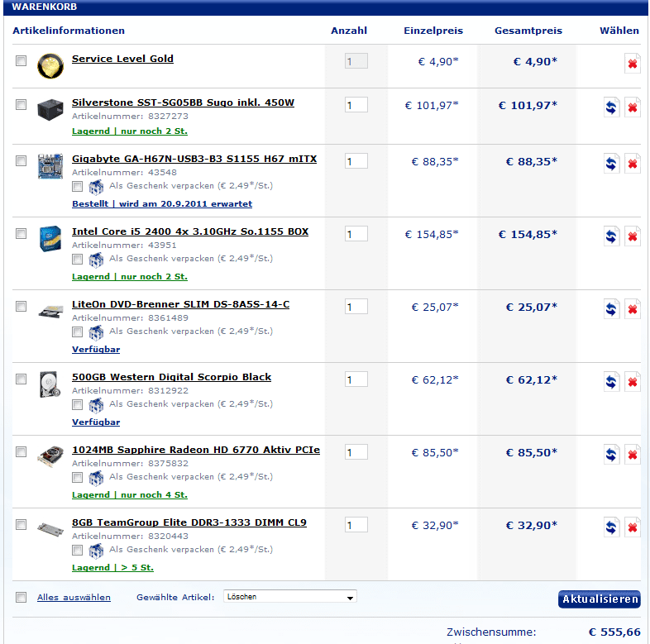Open LiteOn DVD-Brenner SLIM product link
This screenshot has width=650, height=644.
180,304
